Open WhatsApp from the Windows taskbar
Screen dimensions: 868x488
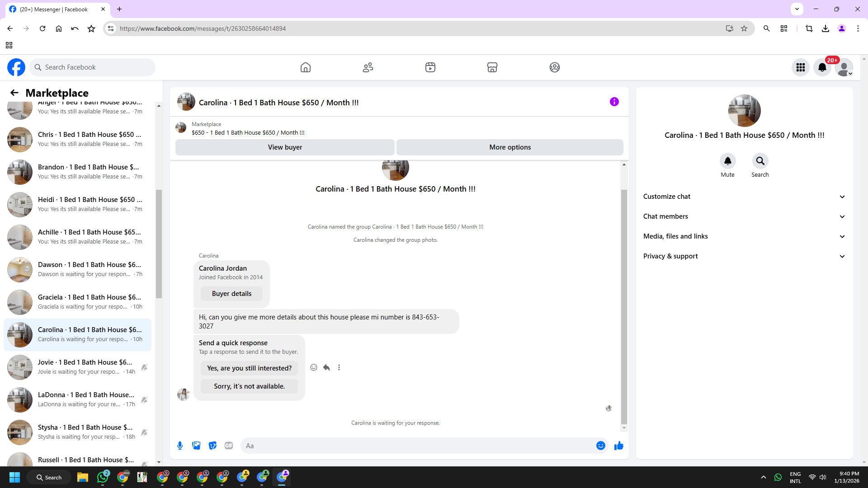click(x=103, y=477)
